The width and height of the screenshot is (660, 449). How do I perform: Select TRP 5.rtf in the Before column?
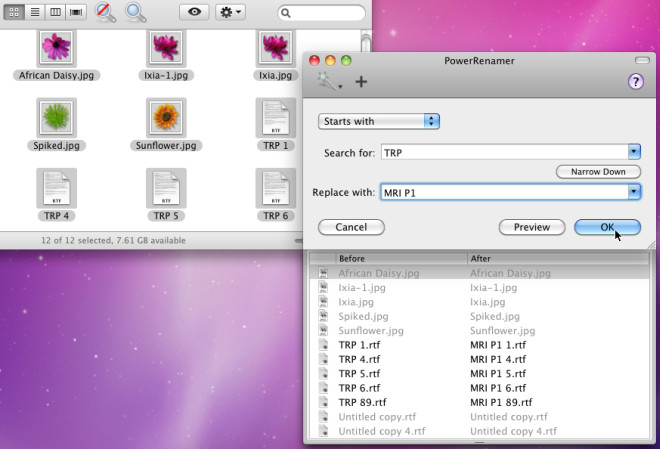[x=359, y=374]
